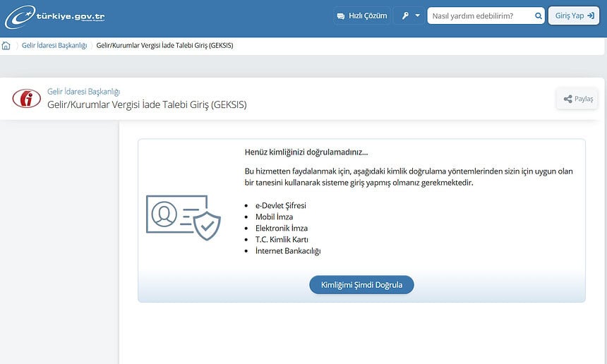The width and height of the screenshot is (607, 364).
Task: Click the Giriş Yap login button
Action: [x=574, y=16]
